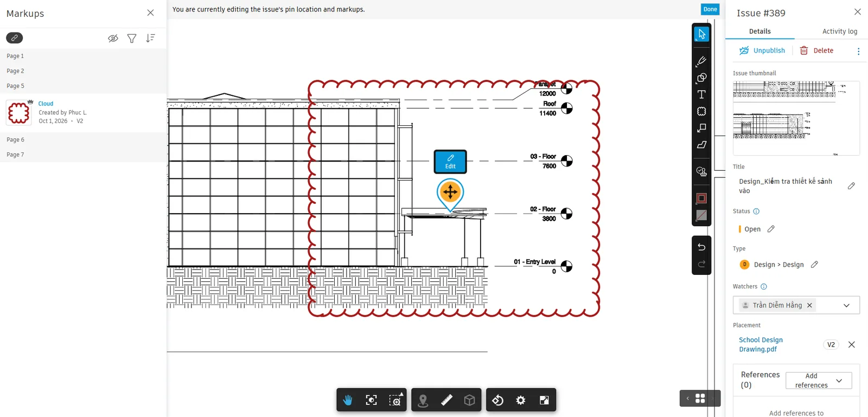
Task: Toggle full screen view
Action: 545,400
